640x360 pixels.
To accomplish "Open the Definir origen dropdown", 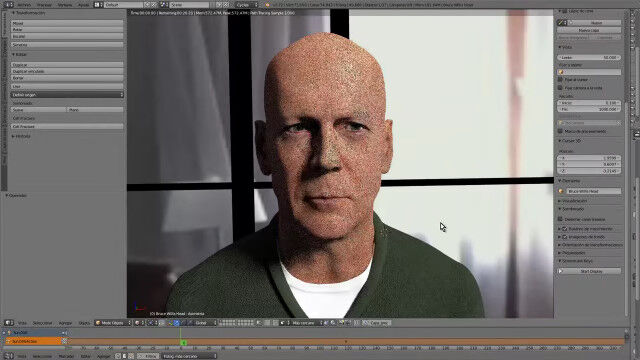I will coord(67,95).
